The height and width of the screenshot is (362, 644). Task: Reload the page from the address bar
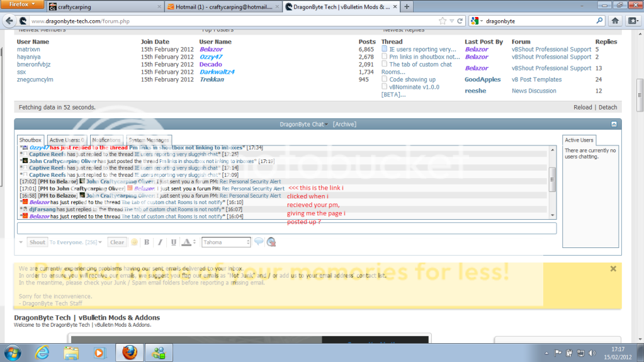460,21
